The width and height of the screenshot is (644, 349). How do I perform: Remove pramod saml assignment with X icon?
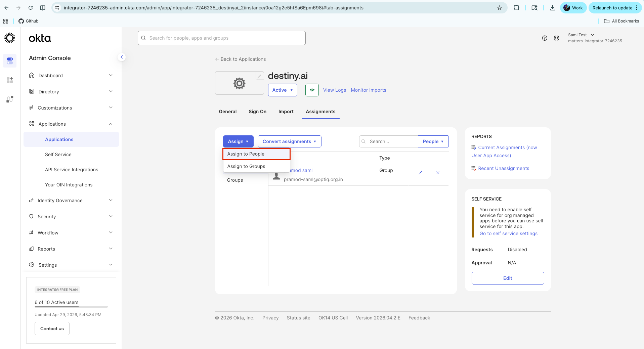click(438, 173)
